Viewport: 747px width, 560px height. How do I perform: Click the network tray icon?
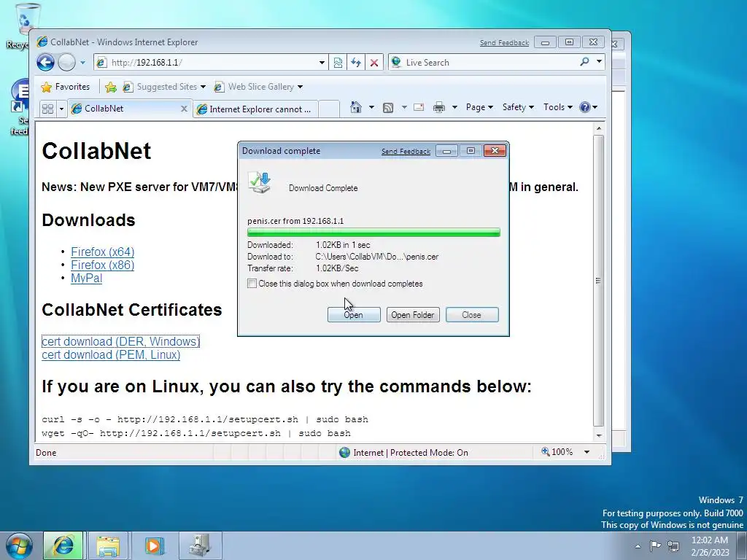673,545
